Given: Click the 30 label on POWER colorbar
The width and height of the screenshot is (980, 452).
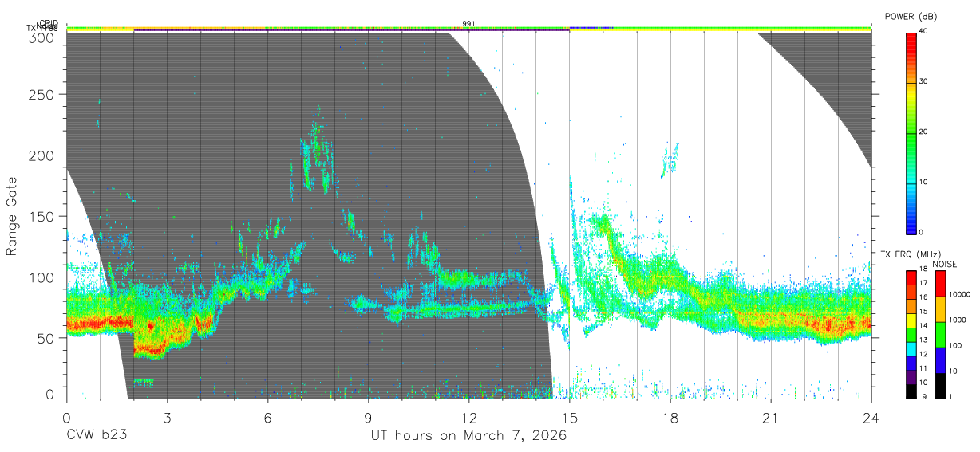Looking at the screenshot, I should (x=925, y=81).
